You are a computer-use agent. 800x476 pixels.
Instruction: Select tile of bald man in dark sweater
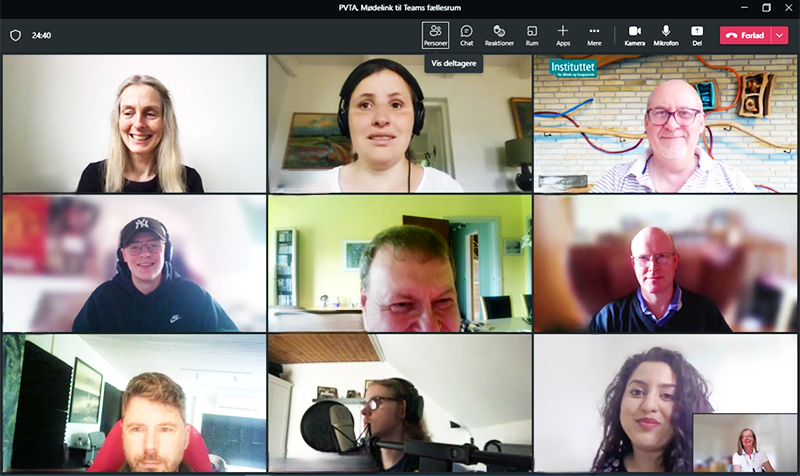click(x=665, y=263)
